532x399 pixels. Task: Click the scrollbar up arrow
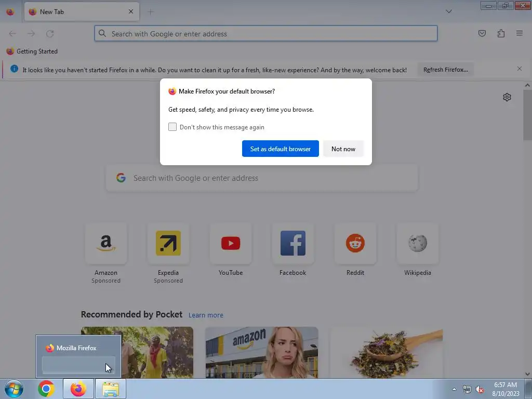coord(527,85)
